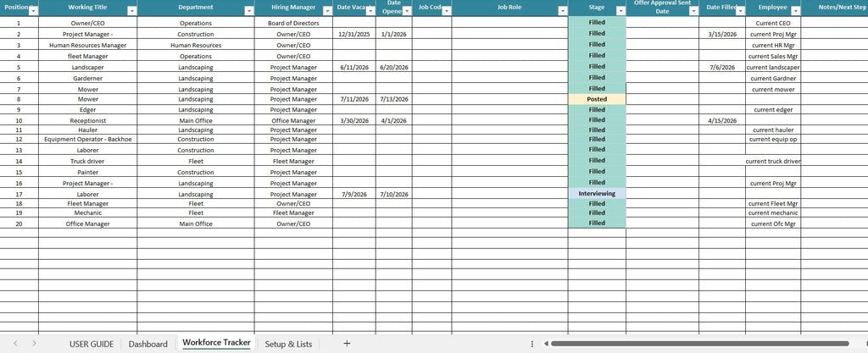Select the Edger title cell
868x353 pixels.
87,110
